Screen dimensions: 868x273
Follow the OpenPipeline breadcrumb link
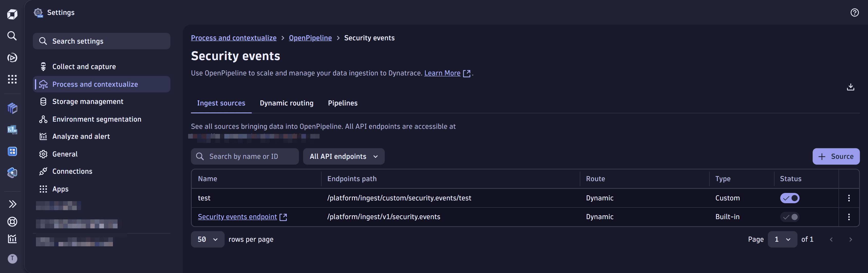[x=310, y=38]
